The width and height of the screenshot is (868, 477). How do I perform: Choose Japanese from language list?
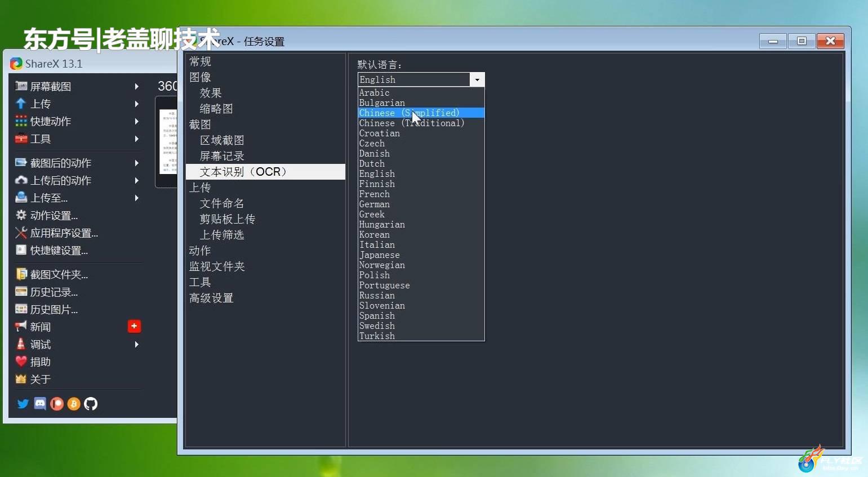(x=421, y=255)
